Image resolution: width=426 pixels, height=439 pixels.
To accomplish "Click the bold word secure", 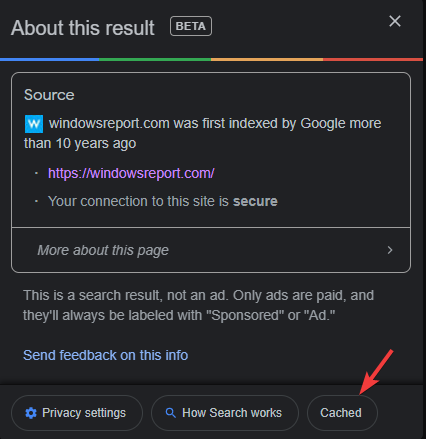I will click(x=255, y=201).
